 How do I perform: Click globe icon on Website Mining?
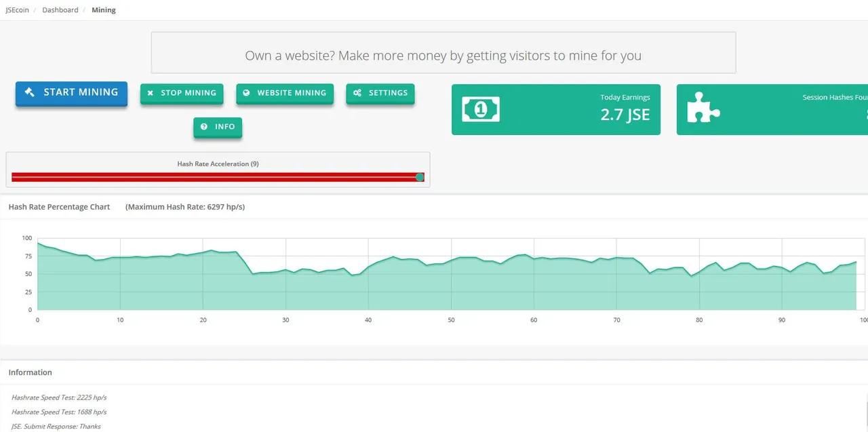point(247,93)
